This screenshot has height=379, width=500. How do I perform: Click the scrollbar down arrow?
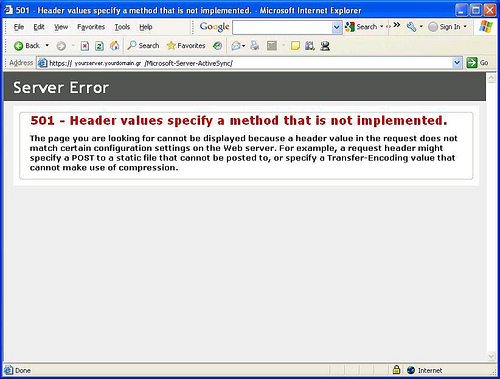491,356
